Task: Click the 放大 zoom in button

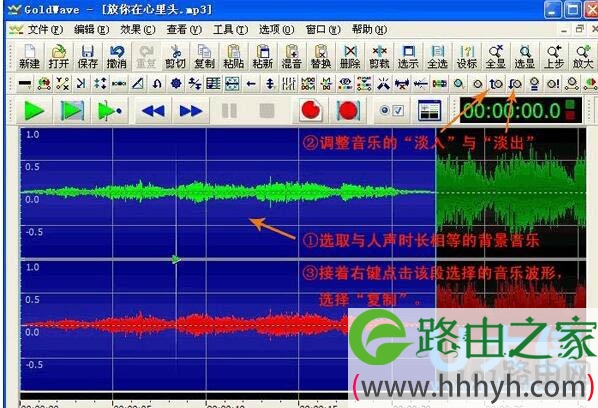Action: tap(583, 56)
